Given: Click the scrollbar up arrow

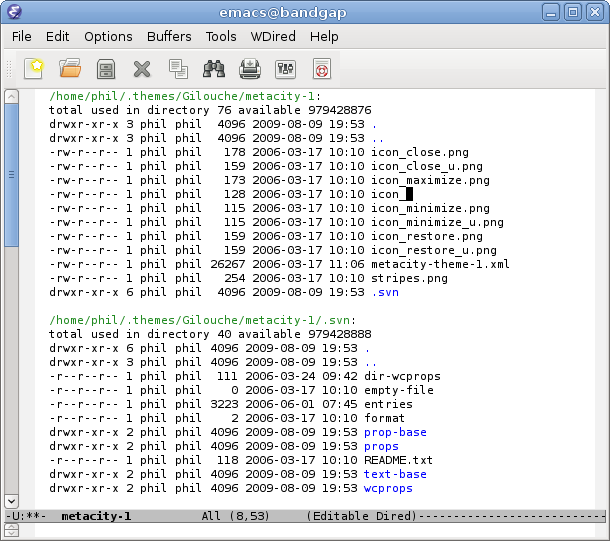Looking at the screenshot, I should (12, 97).
